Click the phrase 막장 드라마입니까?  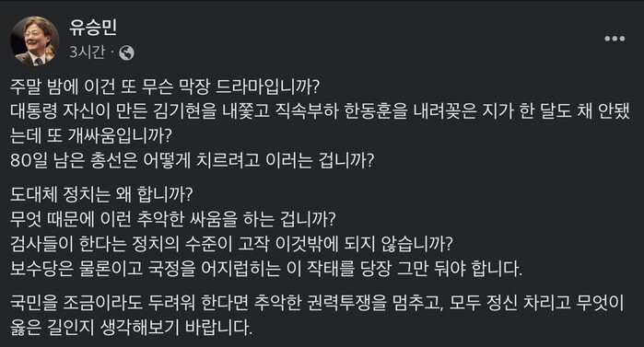tap(250, 87)
